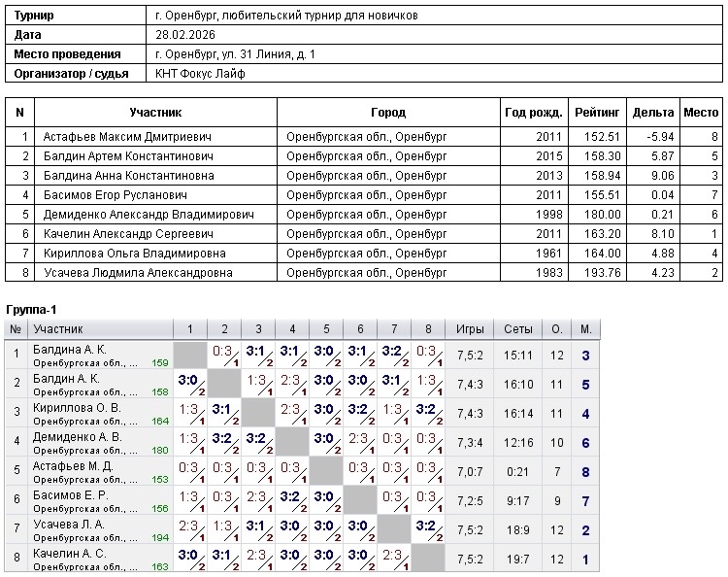Click Демиденко Александр Владимирович's full name
The image size is (728, 577).
tap(149, 215)
